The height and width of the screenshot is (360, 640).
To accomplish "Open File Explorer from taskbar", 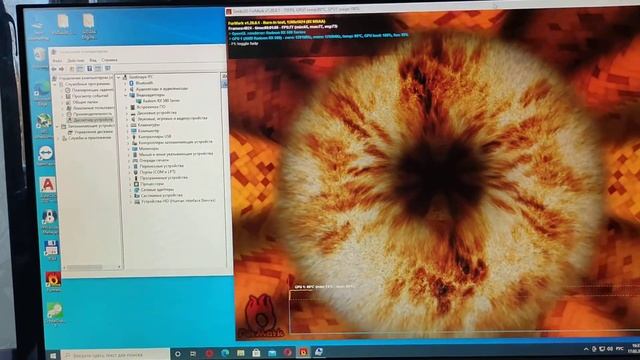I will click(241, 353).
